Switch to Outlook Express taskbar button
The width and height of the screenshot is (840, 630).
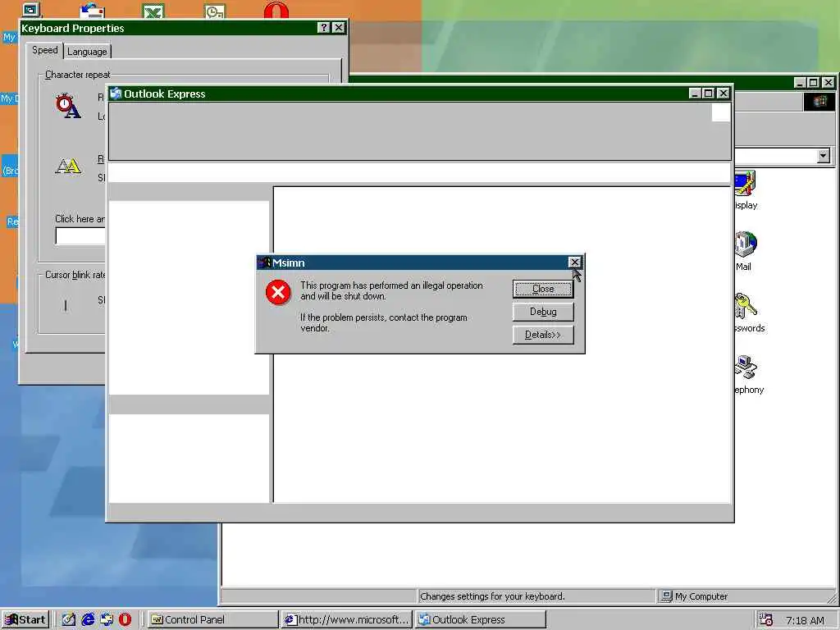point(481,620)
